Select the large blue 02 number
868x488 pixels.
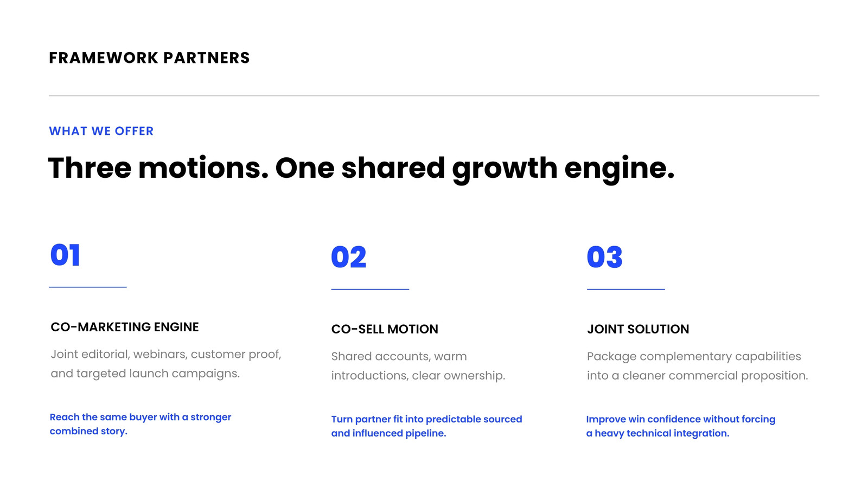pyautogui.click(x=349, y=257)
